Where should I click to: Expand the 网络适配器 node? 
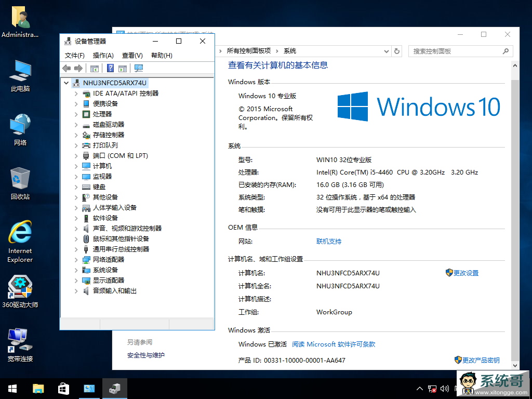(76, 260)
